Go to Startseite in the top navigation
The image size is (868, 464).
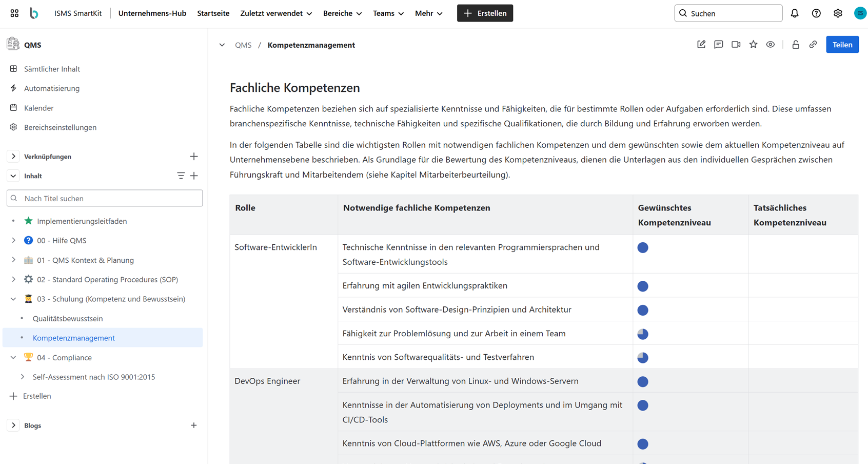[213, 13]
